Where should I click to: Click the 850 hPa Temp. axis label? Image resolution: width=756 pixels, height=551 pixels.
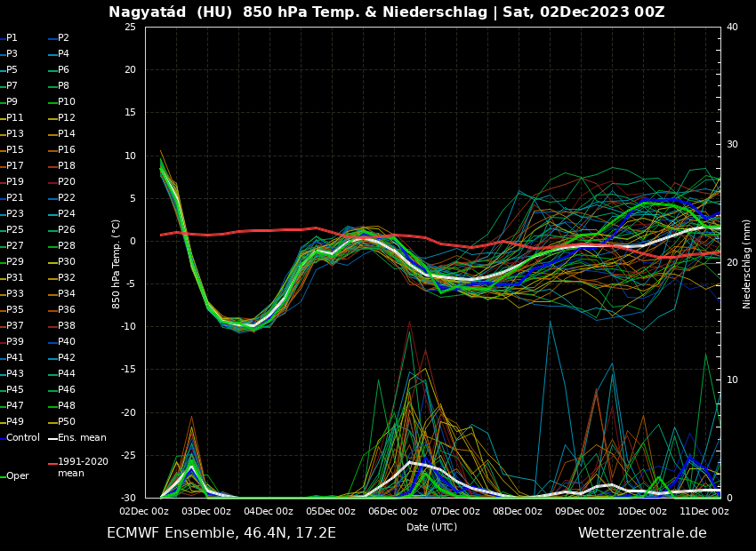tap(117, 264)
